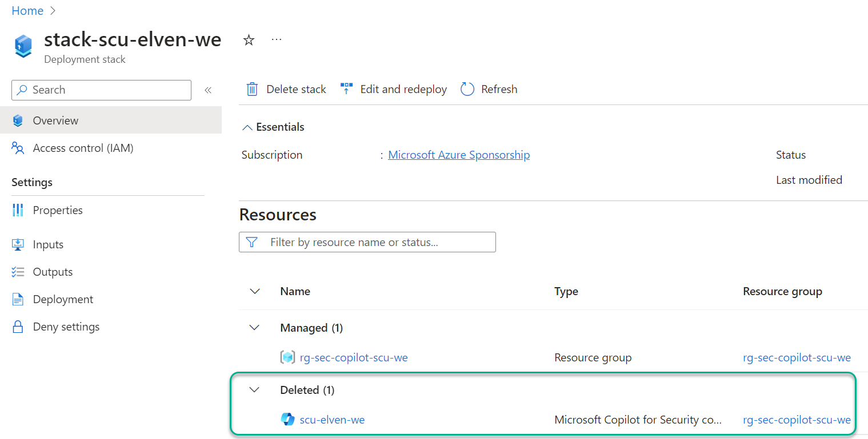The height and width of the screenshot is (439, 868).
Task: Collapse the sidebar with the double chevron
Action: (x=208, y=90)
